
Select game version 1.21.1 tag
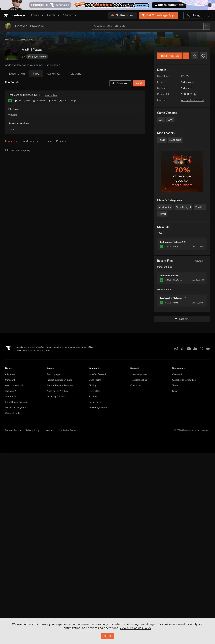161,120
